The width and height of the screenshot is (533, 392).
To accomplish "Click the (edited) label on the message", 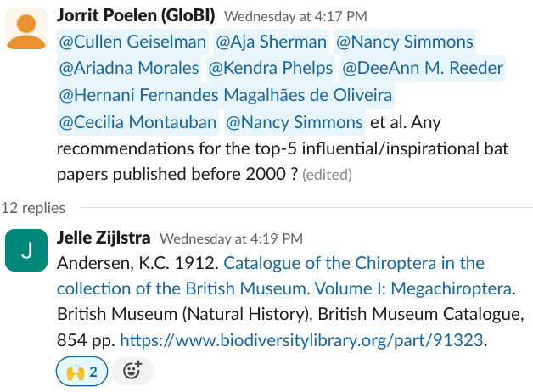I will click(327, 176).
